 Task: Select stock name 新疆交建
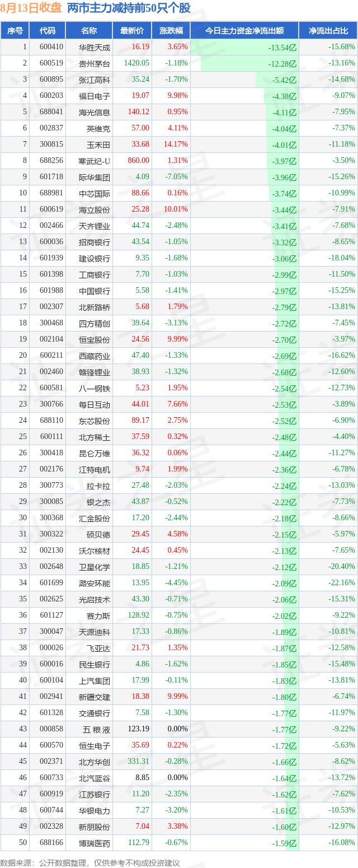(95, 697)
